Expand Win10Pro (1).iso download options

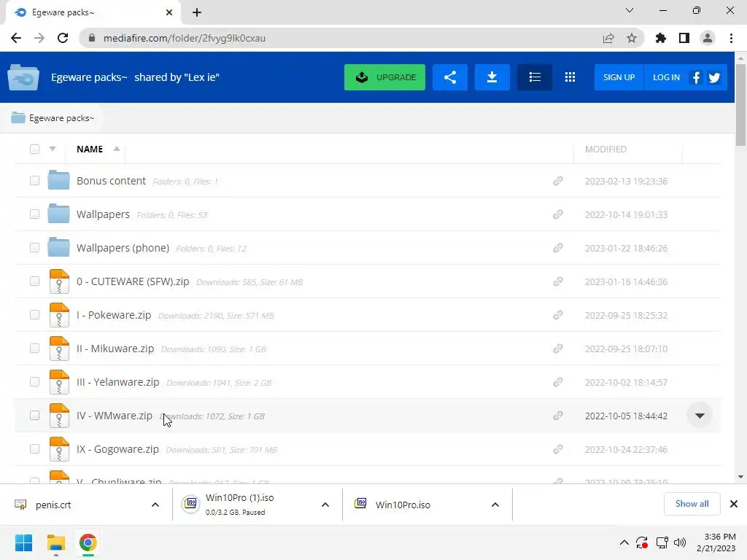(x=325, y=505)
